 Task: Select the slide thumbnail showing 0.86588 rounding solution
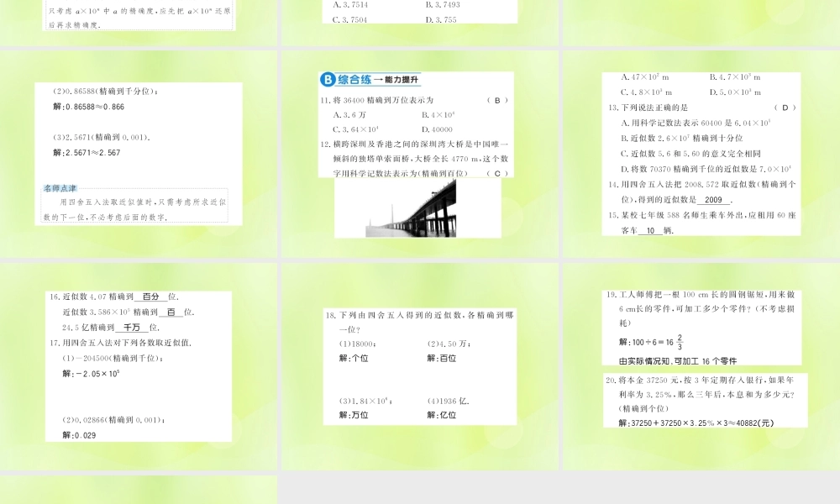[x=139, y=155]
